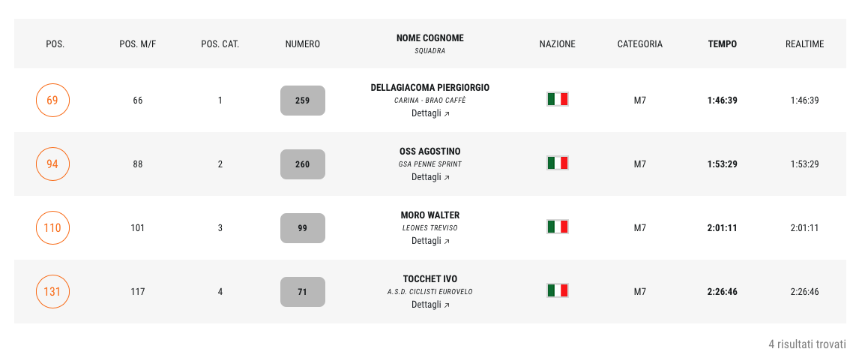Click bib number badge 99

point(303,227)
